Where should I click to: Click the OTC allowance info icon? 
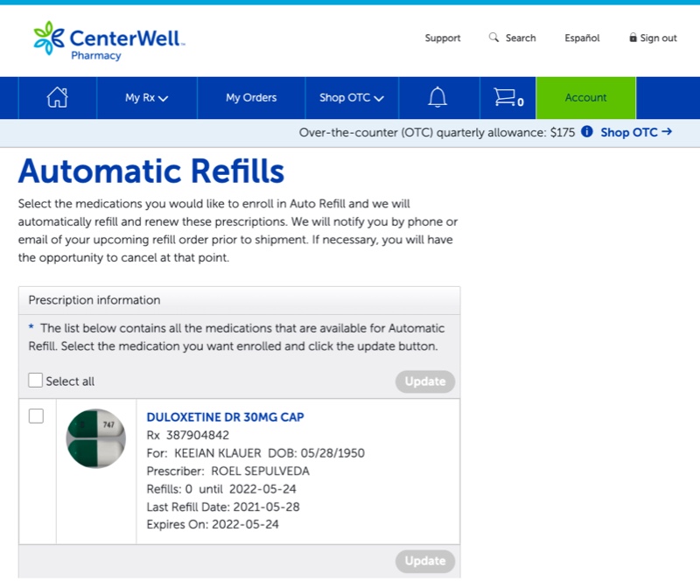click(x=586, y=132)
